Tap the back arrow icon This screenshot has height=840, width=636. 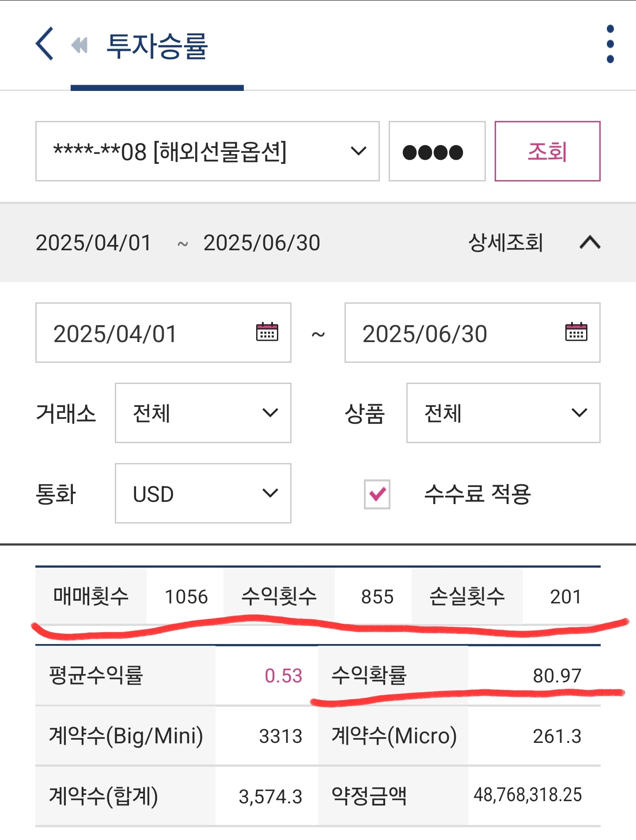pyautogui.click(x=45, y=44)
